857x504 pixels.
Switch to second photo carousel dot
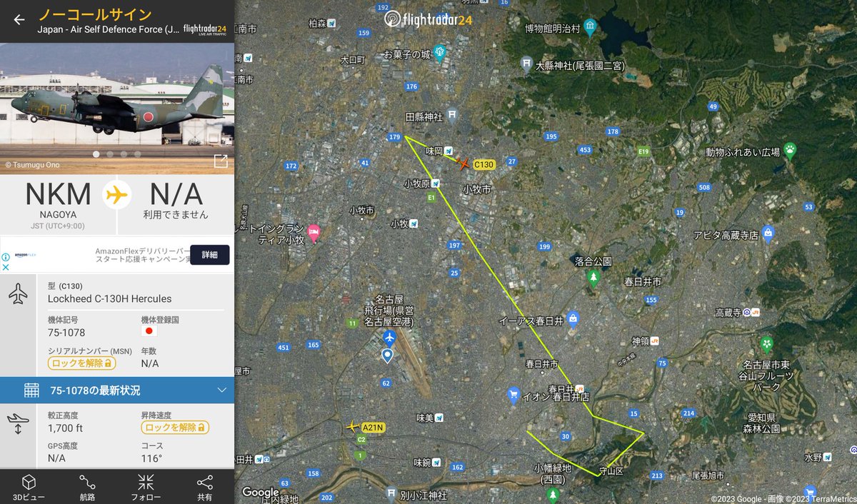tap(109, 154)
